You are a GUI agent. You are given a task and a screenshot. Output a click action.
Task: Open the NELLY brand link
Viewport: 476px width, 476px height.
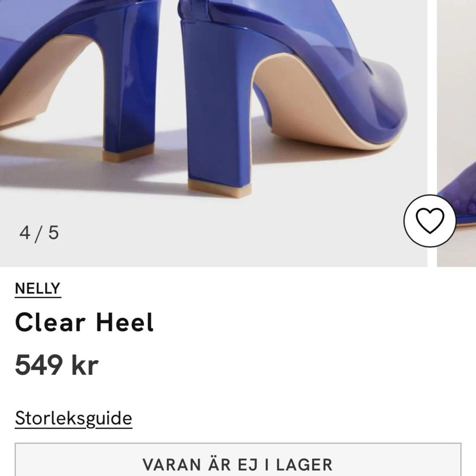tap(38, 289)
